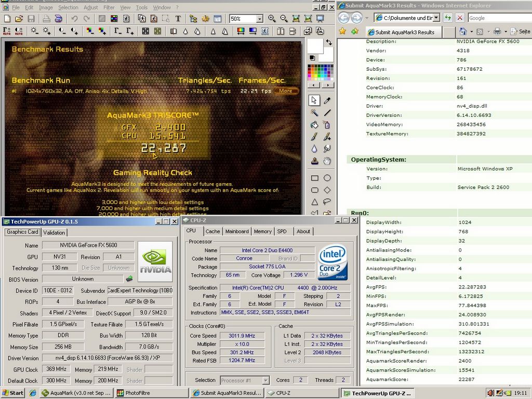
Task: Click the Gamma plus icon
Action: [x=130, y=31]
